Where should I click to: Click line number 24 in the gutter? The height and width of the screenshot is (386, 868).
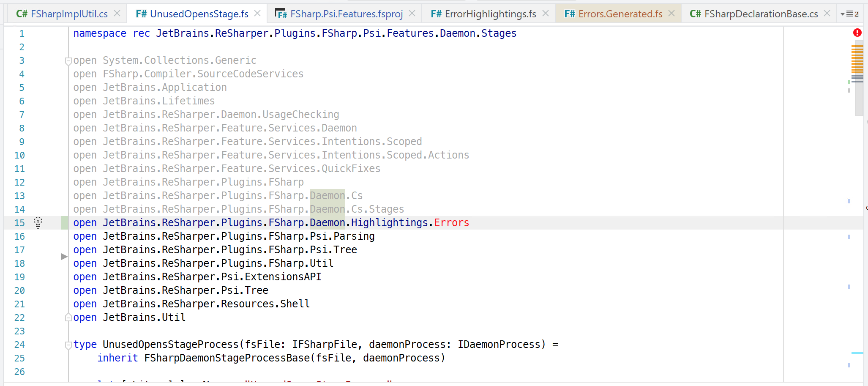tap(19, 345)
